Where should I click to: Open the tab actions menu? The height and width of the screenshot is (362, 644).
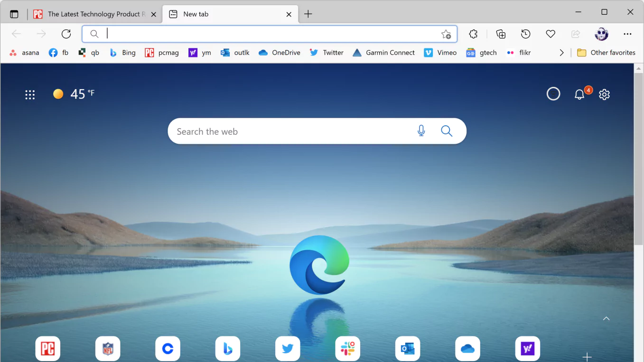[14, 14]
